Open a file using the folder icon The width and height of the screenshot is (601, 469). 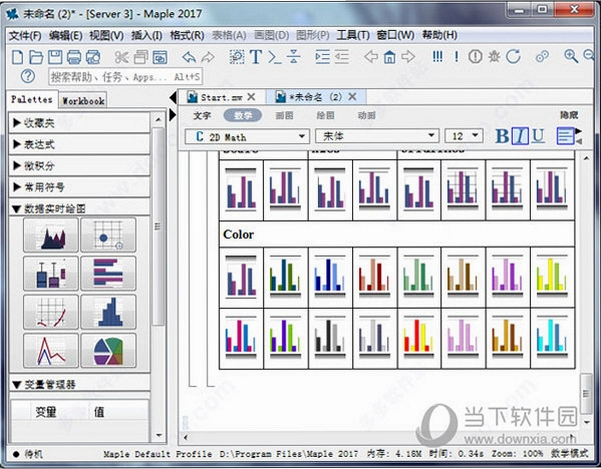(36, 57)
